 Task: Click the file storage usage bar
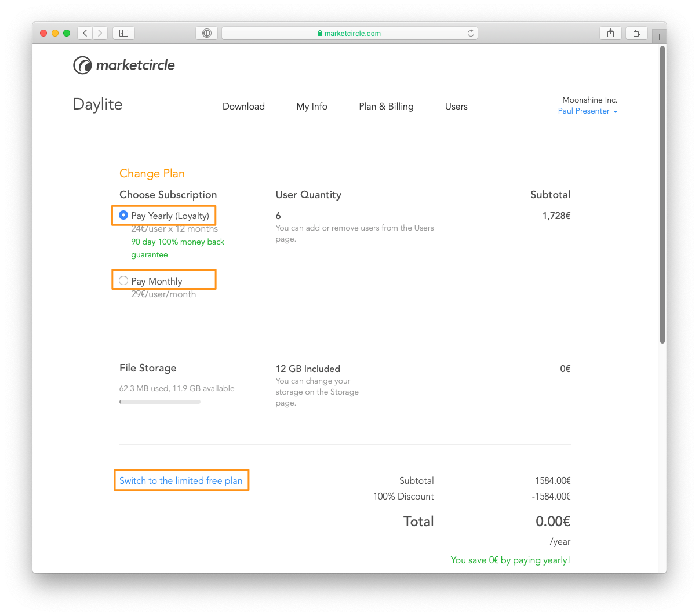tap(160, 402)
